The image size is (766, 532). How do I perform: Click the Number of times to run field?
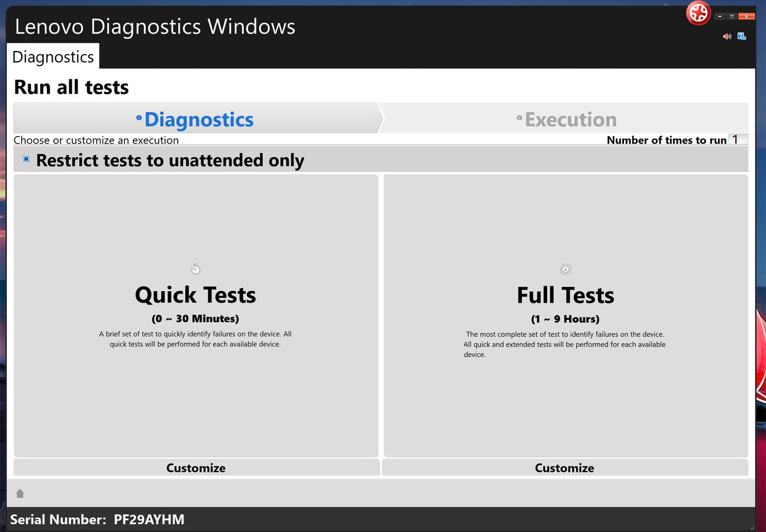pyautogui.click(x=738, y=139)
